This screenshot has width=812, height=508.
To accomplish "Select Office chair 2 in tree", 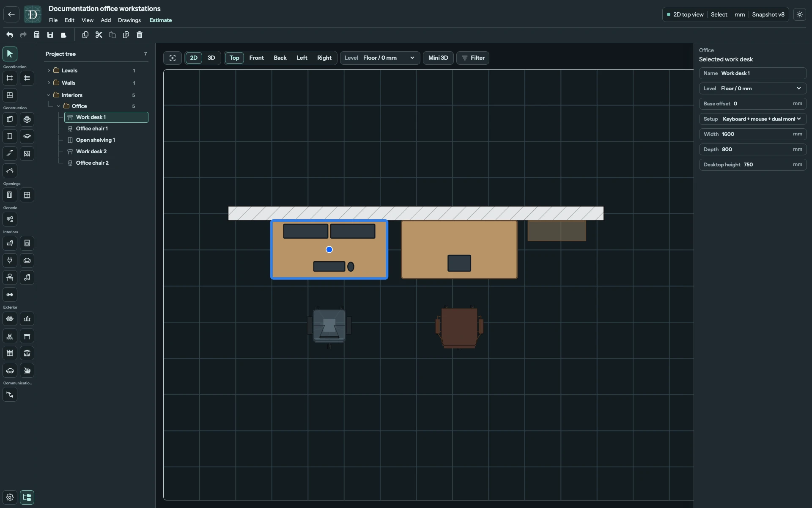I will click(x=106, y=163).
